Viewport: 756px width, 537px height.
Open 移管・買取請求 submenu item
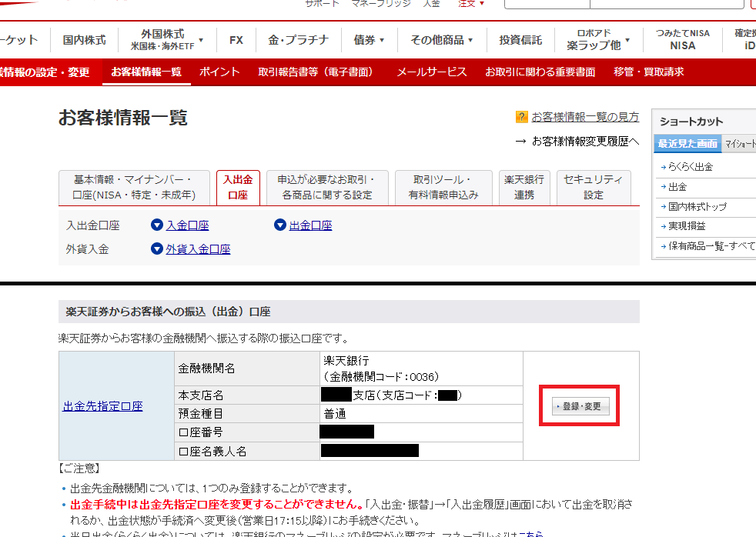tap(648, 72)
